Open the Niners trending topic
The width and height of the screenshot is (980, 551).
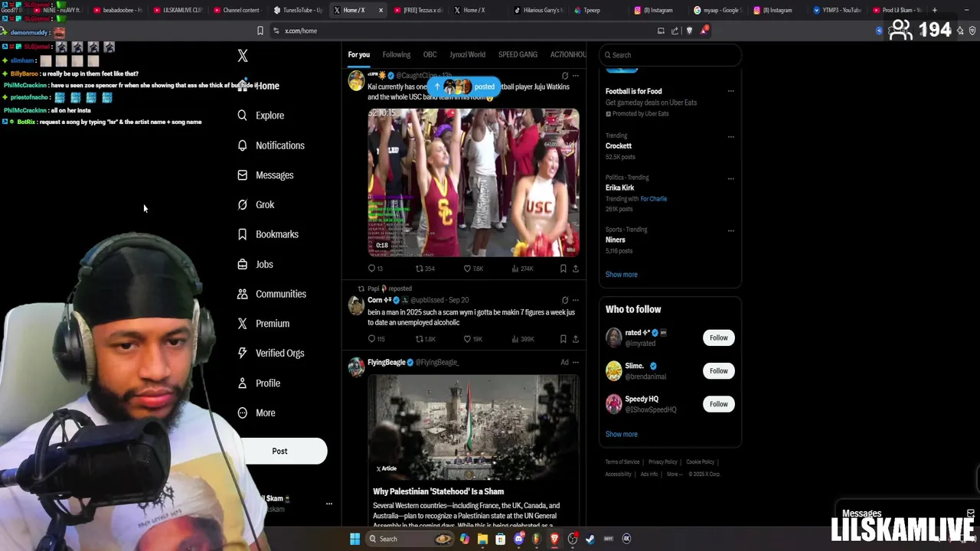click(616, 240)
